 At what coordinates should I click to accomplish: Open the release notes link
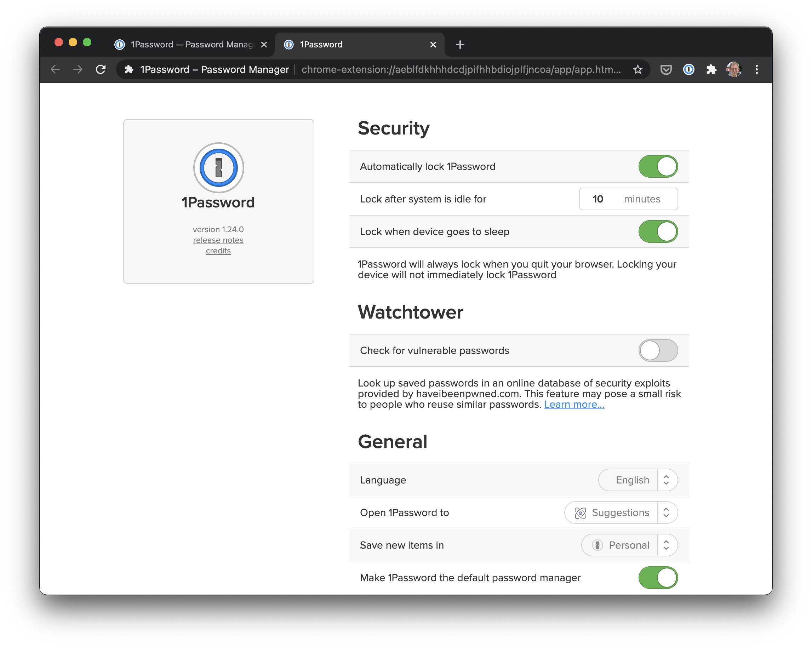218,240
